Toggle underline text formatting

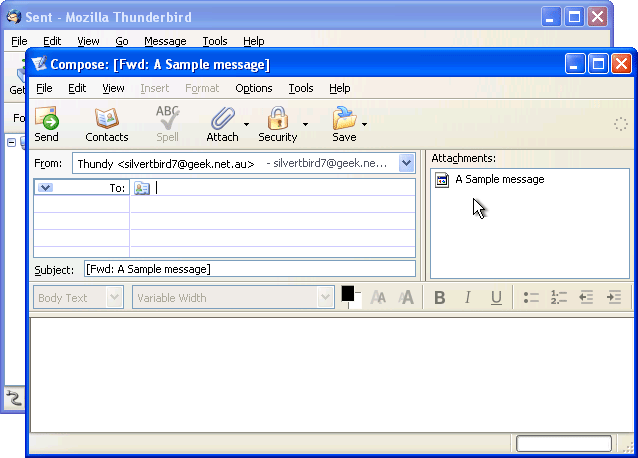495,298
